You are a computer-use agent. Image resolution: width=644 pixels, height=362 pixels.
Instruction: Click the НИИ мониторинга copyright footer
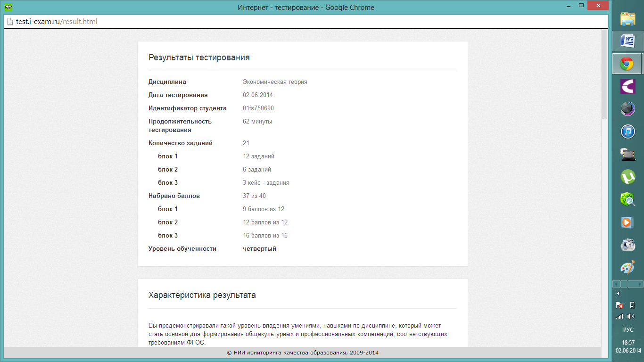303,353
